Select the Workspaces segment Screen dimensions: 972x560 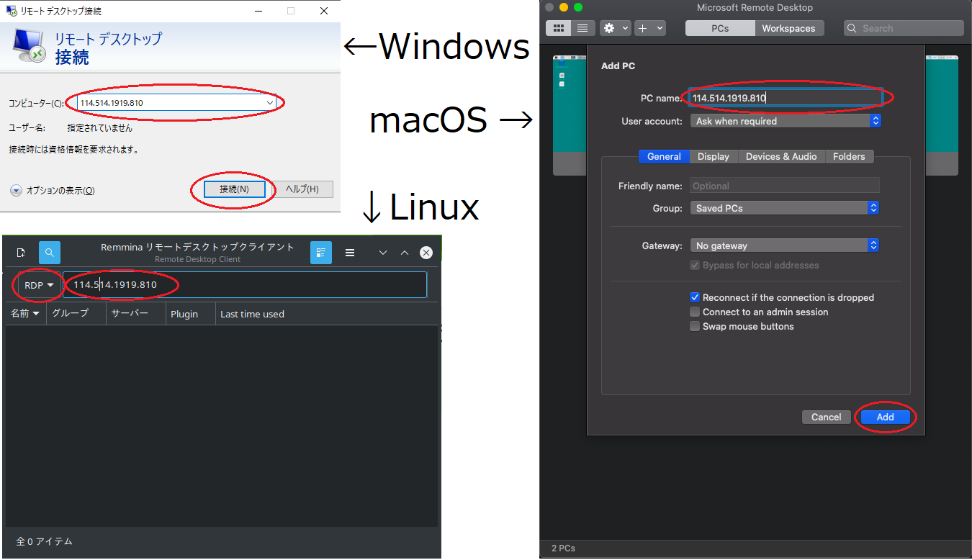pos(789,28)
